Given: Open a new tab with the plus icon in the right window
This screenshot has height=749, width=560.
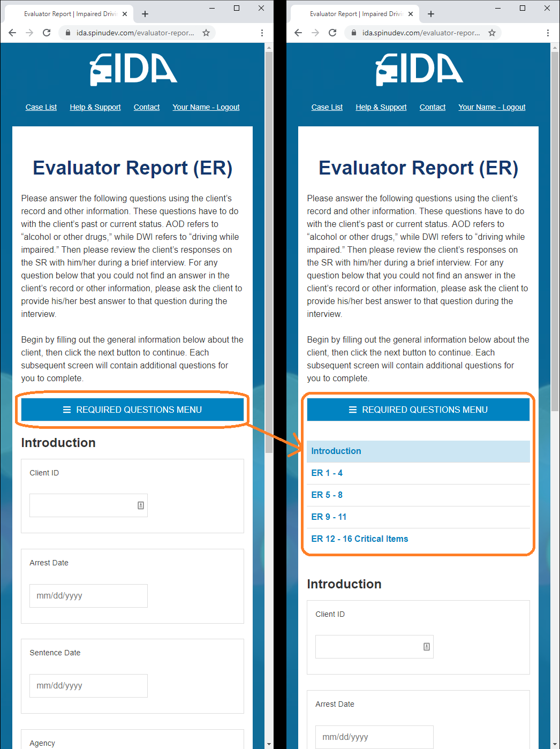Looking at the screenshot, I should click(431, 14).
